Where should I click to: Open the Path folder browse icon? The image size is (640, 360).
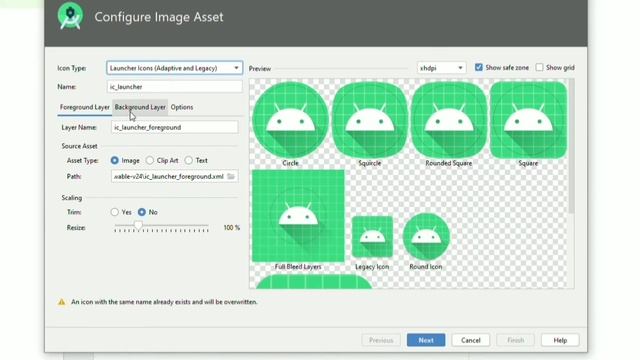point(231,176)
